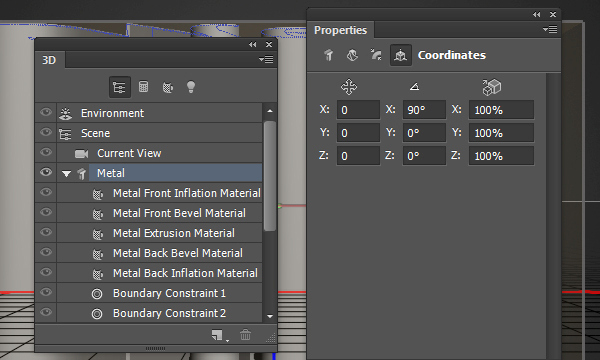Toggle visibility of Scene
The width and height of the screenshot is (600, 360).
(x=46, y=132)
